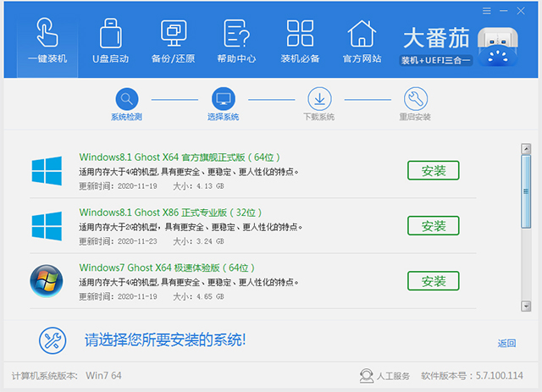542x392 pixels.
Task: Click the 选择系统 monitor step icon
Action: pyautogui.click(x=224, y=99)
